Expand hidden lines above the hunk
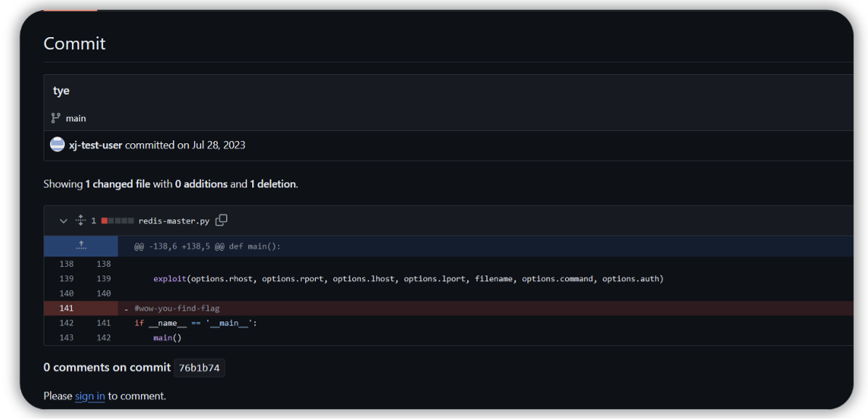Viewport: 868px width, 420px height. point(81,246)
